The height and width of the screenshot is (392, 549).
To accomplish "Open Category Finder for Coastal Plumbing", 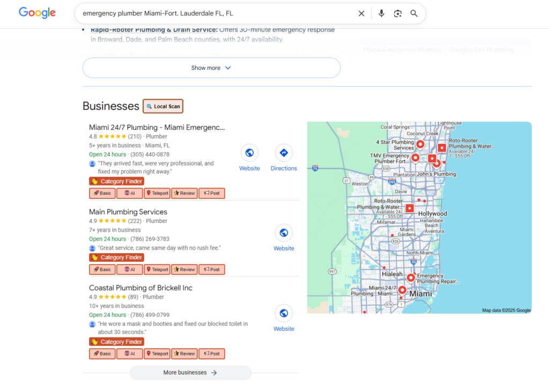I will (x=116, y=342).
